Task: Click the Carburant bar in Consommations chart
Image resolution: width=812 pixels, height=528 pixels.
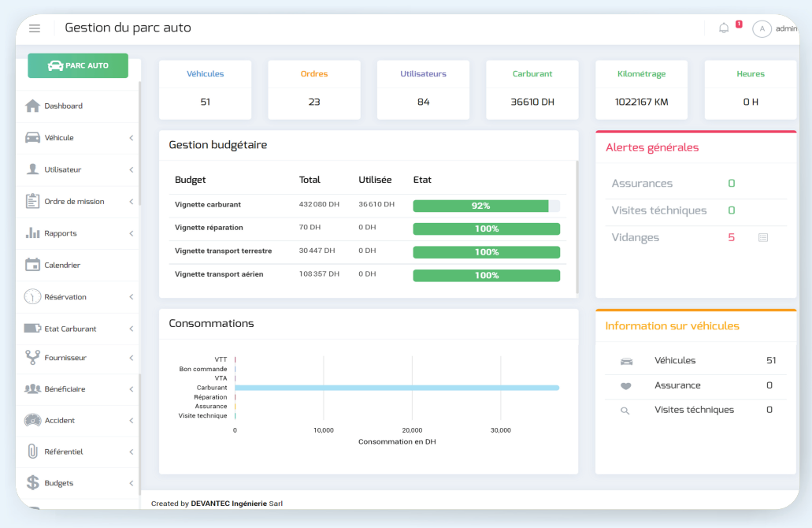Action: (396, 388)
